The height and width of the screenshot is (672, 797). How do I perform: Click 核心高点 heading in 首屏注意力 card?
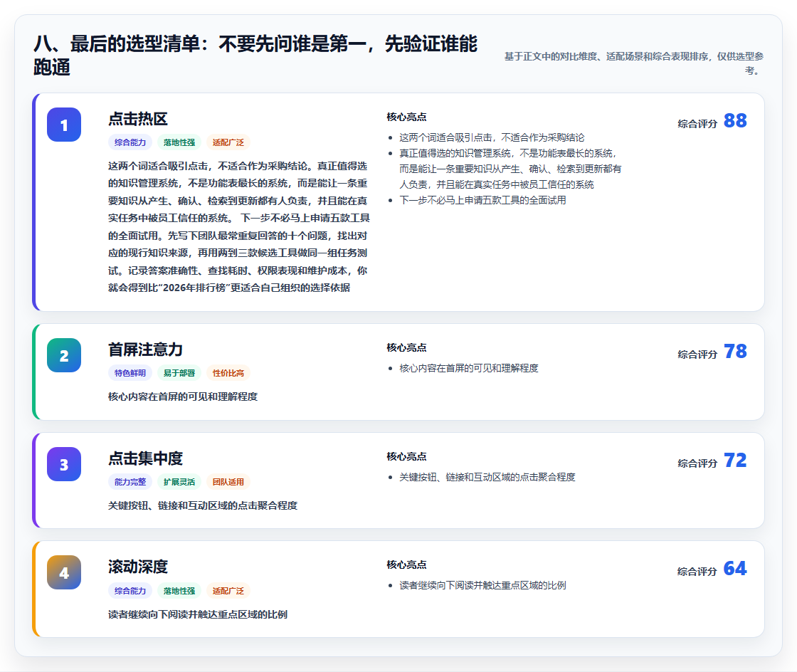406,347
